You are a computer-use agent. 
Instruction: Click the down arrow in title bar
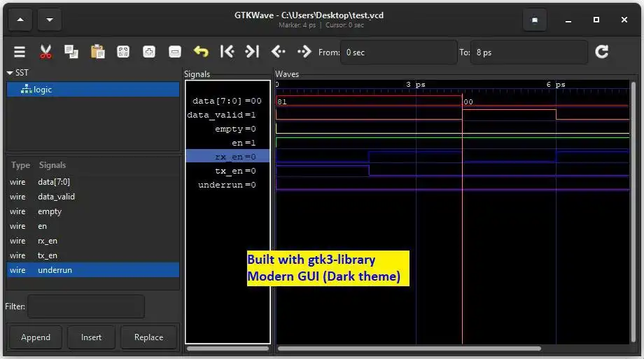50,20
